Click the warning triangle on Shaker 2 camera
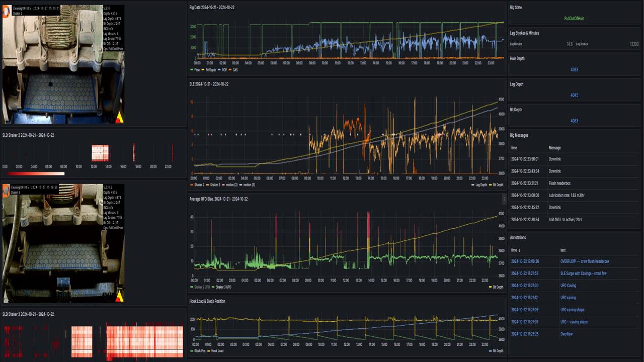Screen dimensions: 644x362 click(x=119, y=118)
